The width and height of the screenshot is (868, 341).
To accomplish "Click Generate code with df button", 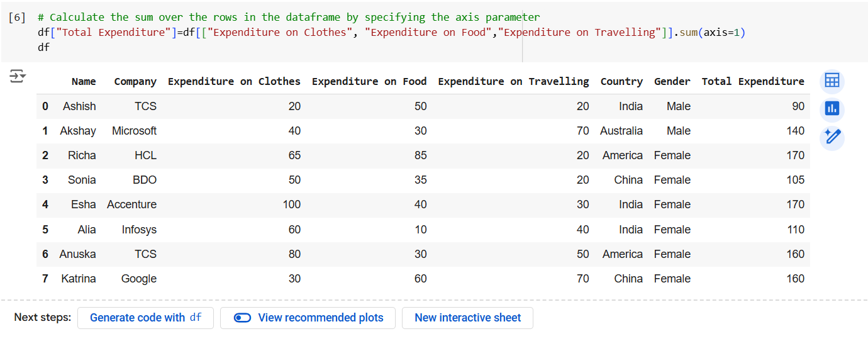I will pos(145,318).
